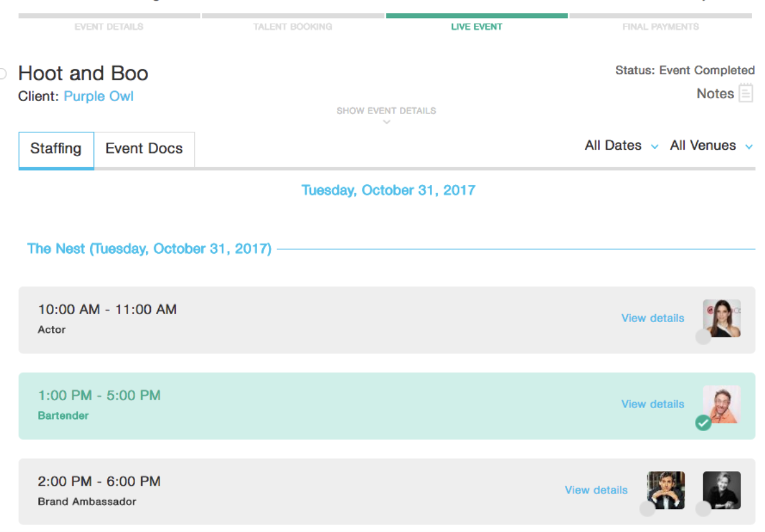The image size is (765, 532).
Task: Click the green checkmark on Bartender slot
Action: click(703, 423)
